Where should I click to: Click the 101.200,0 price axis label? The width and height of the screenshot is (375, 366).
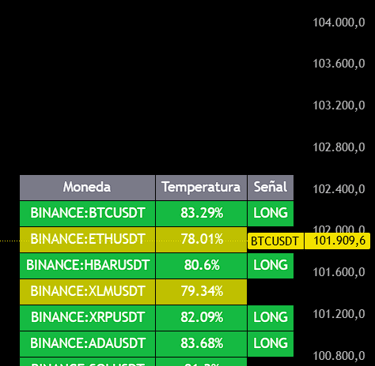pos(339,314)
